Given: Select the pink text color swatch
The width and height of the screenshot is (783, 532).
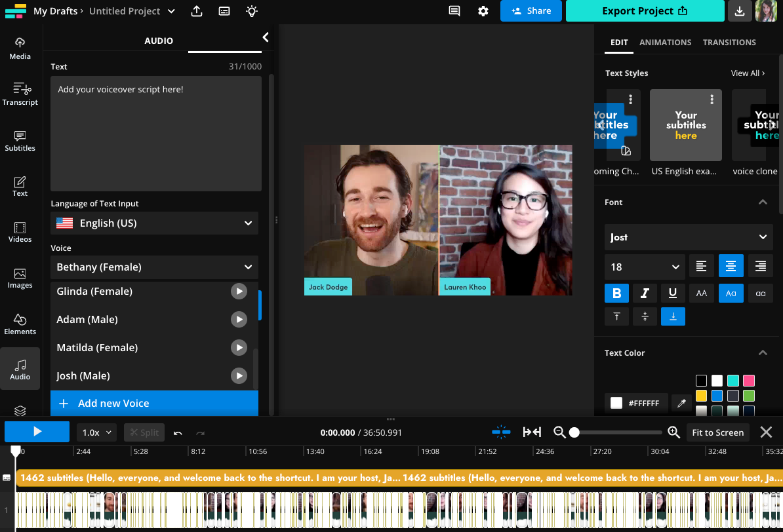Looking at the screenshot, I should pos(748,381).
